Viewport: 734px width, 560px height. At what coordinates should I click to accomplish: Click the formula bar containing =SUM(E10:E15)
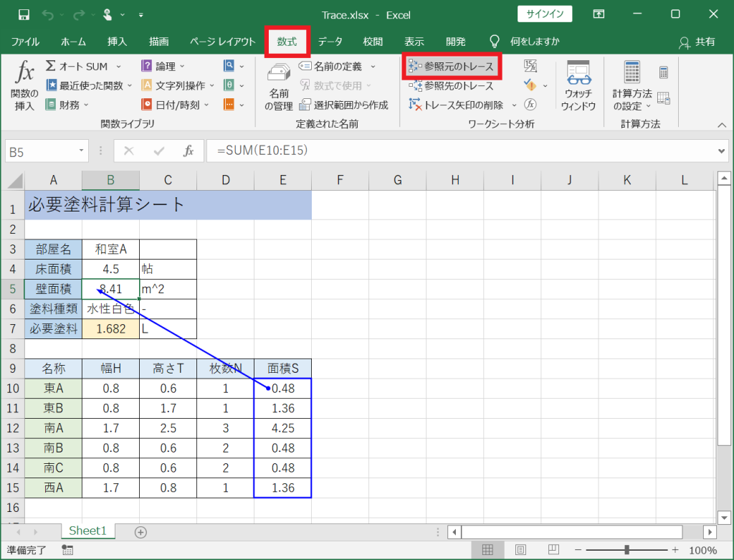pos(461,151)
